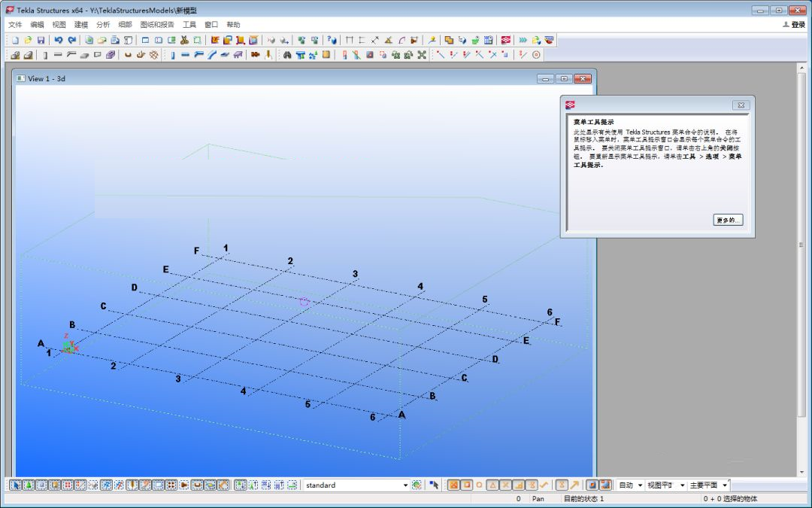Click the printer icon in top toolbar
This screenshot has height=508, width=812.
[x=115, y=40]
